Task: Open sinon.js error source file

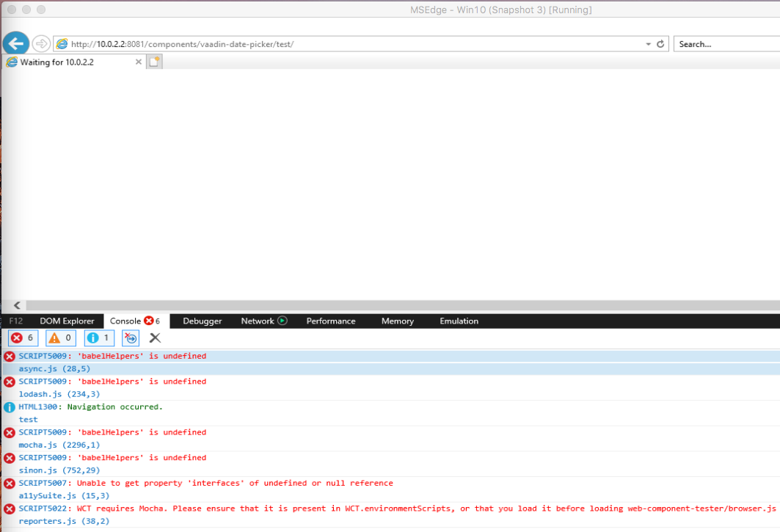Action: [x=39, y=470]
